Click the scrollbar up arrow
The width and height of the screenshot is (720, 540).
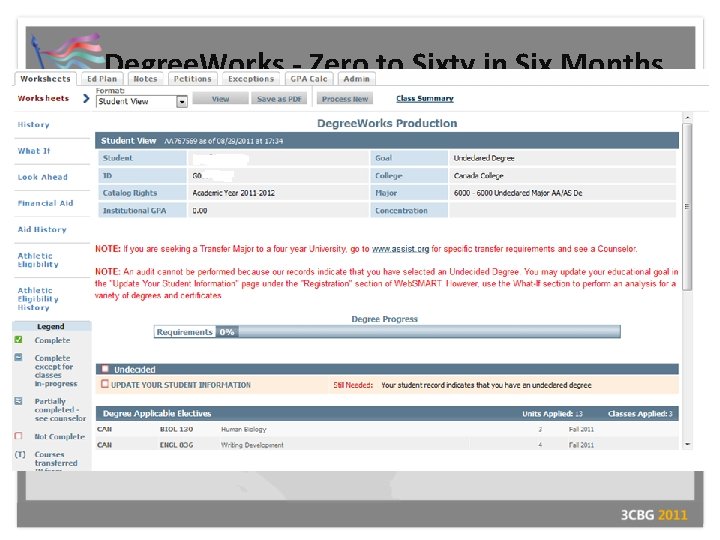coord(687,118)
